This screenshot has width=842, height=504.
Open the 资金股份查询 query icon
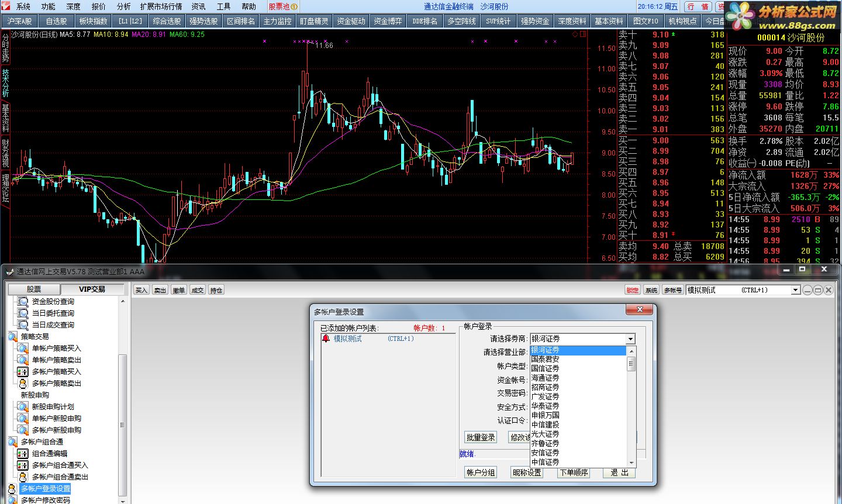coord(23,302)
